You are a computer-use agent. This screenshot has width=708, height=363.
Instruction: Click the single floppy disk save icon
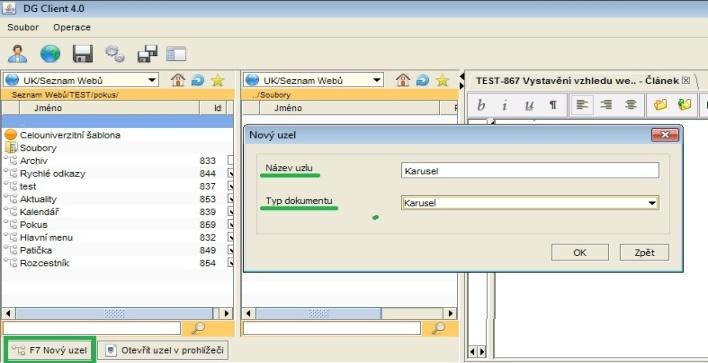tap(83, 53)
